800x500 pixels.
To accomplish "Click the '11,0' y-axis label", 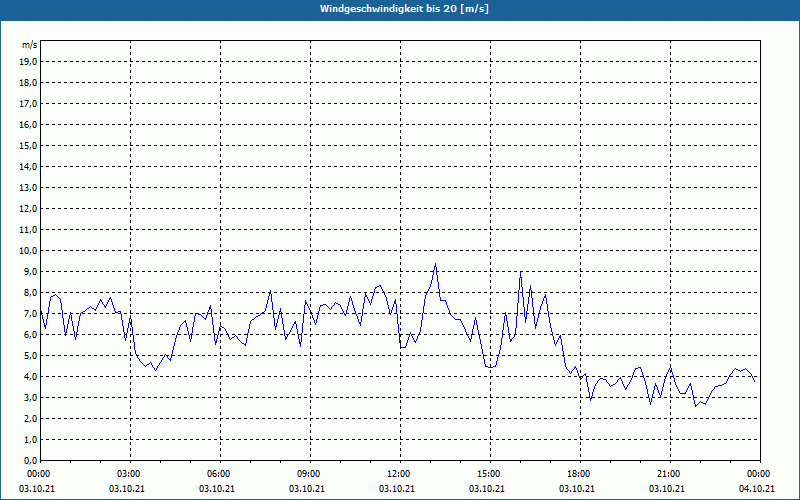I will click(x=28, y=230).
